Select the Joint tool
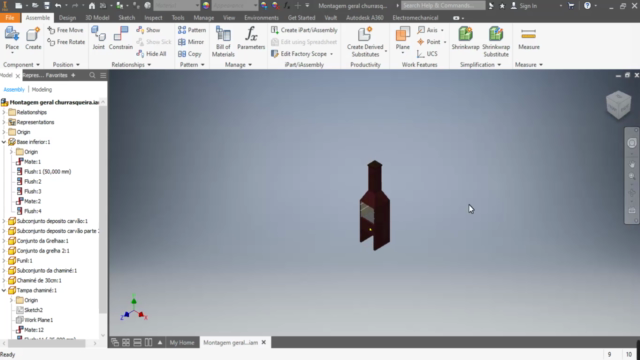Screen dimensions: 640x360 pyautogui.click(x=98, y=39)
